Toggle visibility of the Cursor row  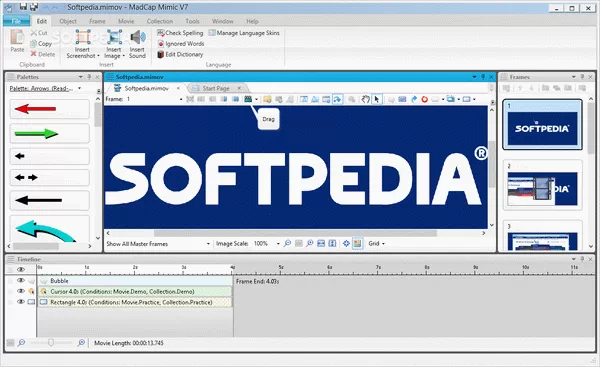tap(21, 291)
